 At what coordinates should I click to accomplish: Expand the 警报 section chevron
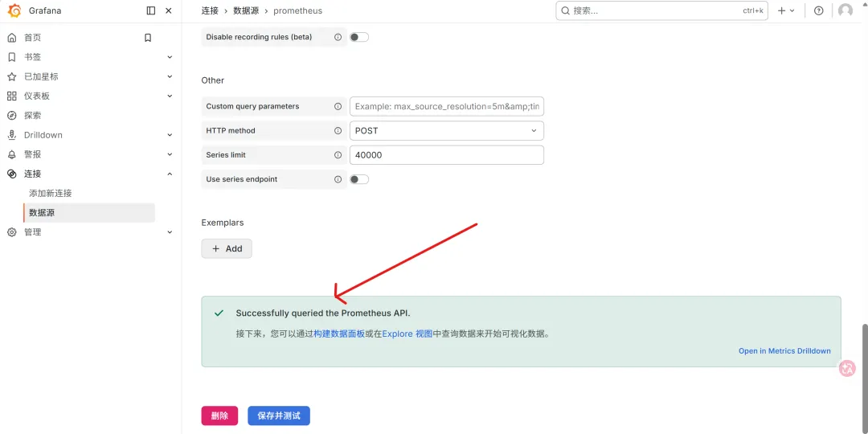[170, 154]
